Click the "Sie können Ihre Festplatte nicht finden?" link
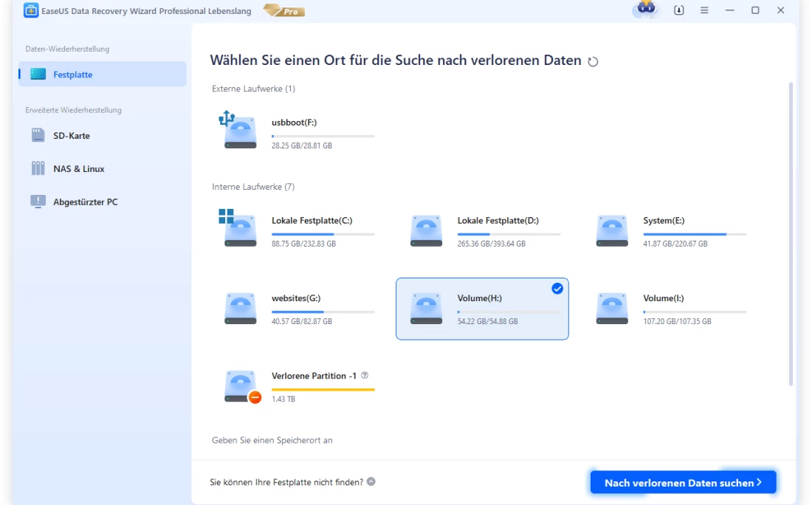812x505 pixels. (286, 482)
